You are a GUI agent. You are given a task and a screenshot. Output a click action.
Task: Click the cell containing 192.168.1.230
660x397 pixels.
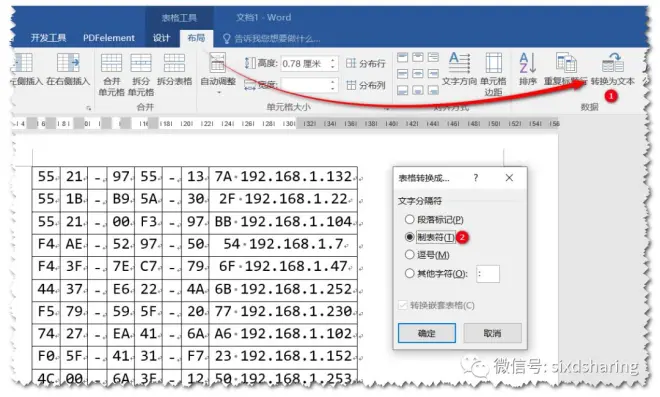283,312
